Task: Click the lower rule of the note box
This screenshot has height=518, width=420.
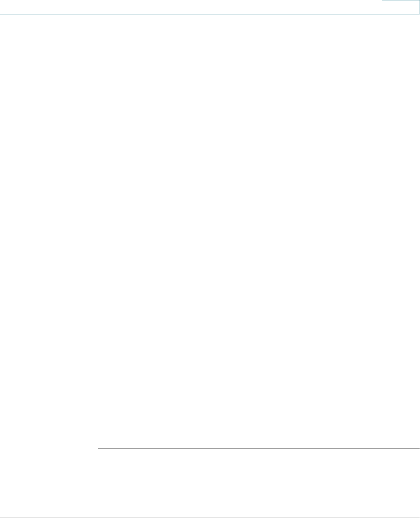Action: (258, 449)
